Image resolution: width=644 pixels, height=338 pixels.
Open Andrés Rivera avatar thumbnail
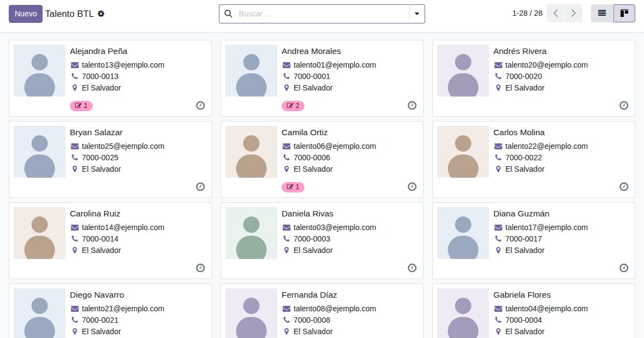pos(463,70)
